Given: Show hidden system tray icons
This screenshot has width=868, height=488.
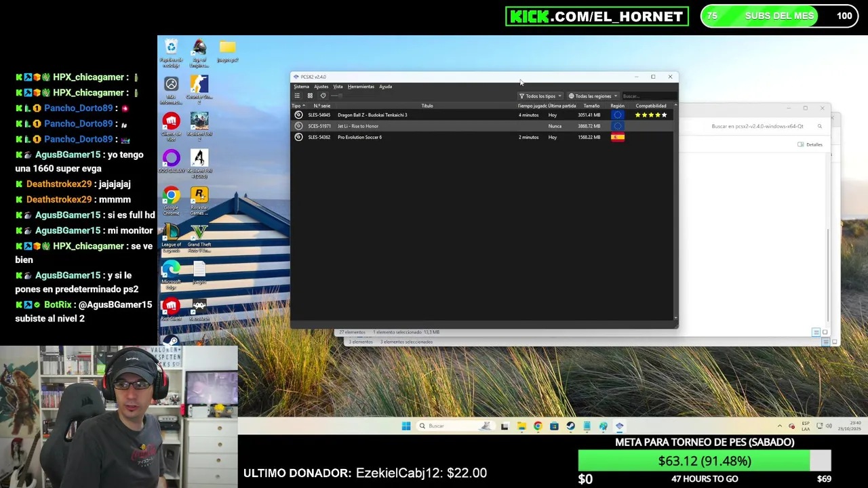Looking at the screenshot, I should pyautogui.click(x=779, y=426).
